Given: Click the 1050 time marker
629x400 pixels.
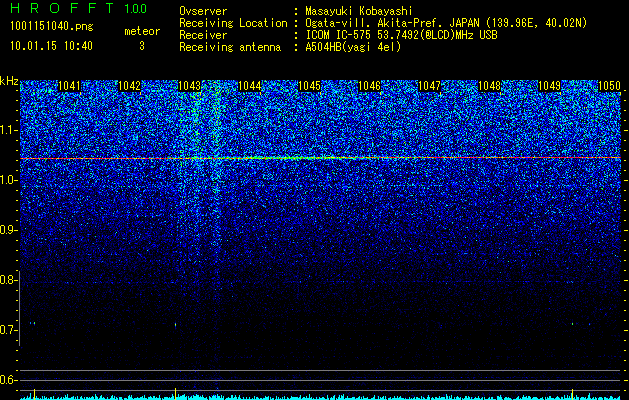Looking at the screenshot, I should point(609,86).
